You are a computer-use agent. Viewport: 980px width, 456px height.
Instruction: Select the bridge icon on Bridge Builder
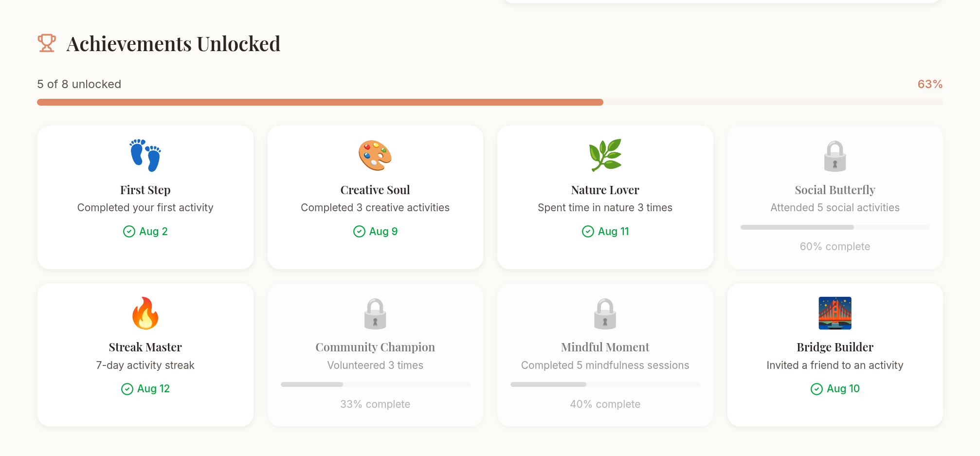835,313
